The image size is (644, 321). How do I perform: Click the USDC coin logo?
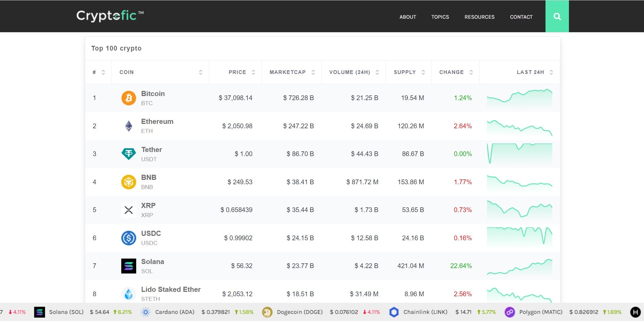pos(129,238)
